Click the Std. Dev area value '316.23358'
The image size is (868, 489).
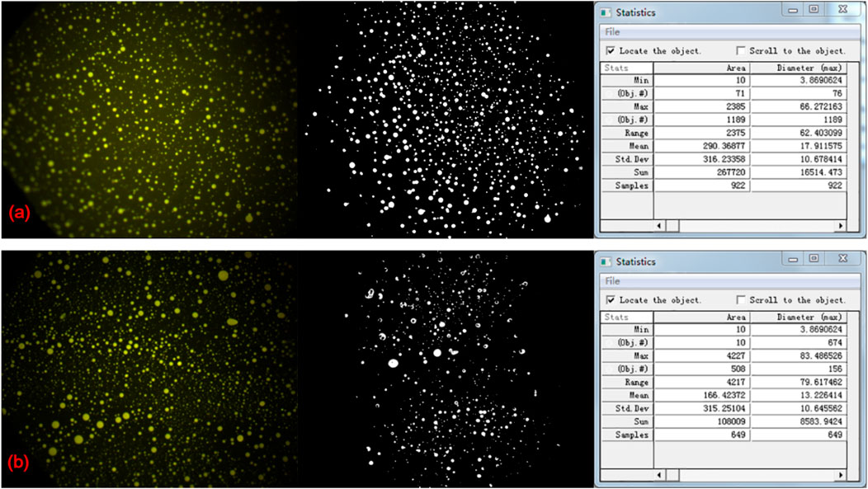pyautogui.click(x=724, y=159)
